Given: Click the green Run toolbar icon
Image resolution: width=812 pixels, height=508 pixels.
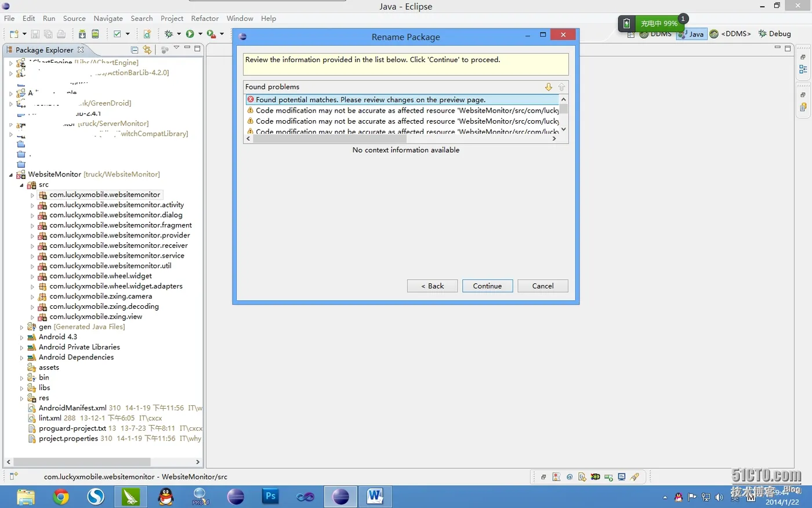Looking at the screenshot, I should pos(190,34).
